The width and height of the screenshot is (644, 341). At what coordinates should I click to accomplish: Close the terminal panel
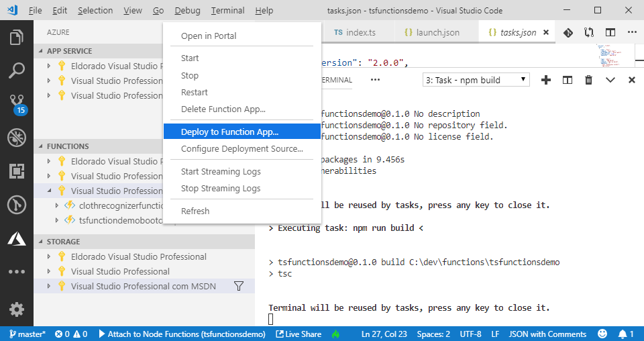632,80
